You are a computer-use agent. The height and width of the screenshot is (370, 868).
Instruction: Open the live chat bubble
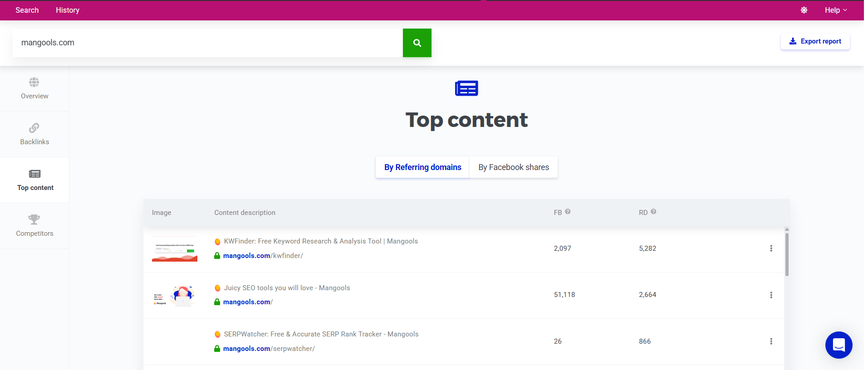point(839,345)
